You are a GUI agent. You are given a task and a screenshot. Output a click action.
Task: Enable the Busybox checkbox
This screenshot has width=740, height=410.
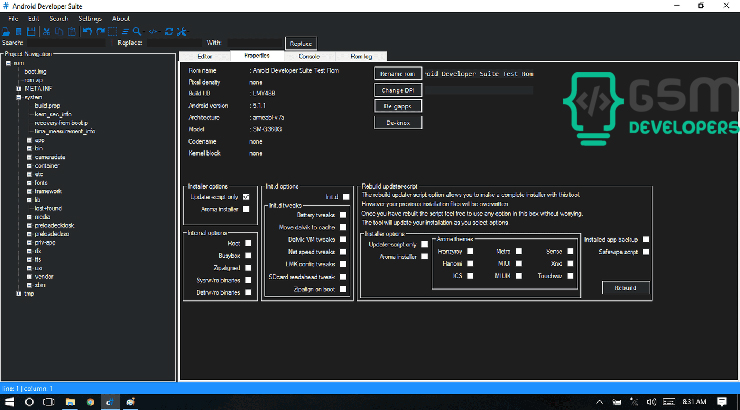tap(248, 255)
